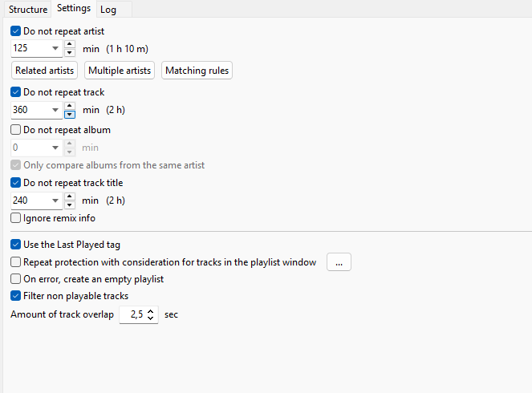Toggle the Ignore remix info checkbox
532x393 pixels.
16,218
